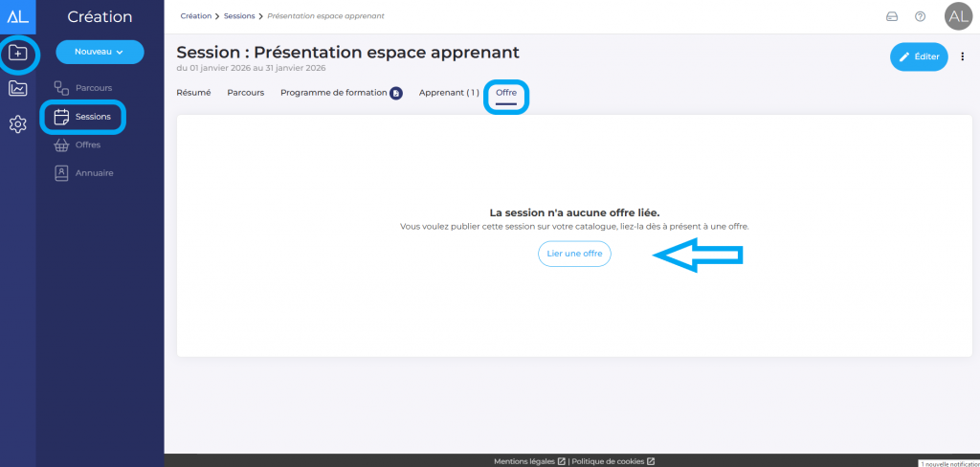Open Annuaire in the sidebar

94,173
